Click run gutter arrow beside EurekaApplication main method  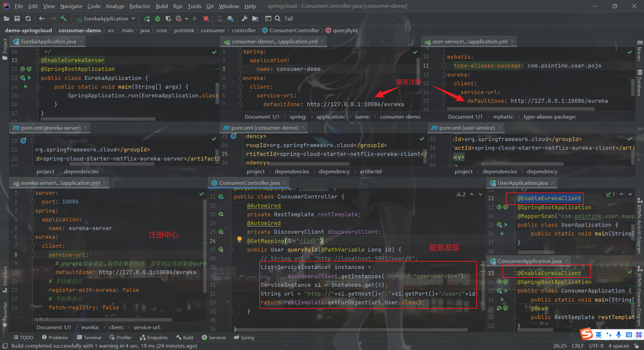(25, 87)
